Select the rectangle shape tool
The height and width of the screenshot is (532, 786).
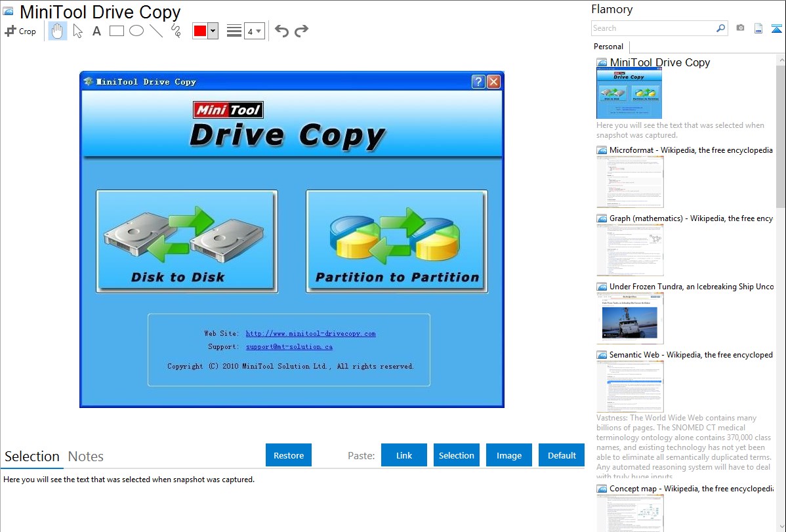[x=117, y=31]
